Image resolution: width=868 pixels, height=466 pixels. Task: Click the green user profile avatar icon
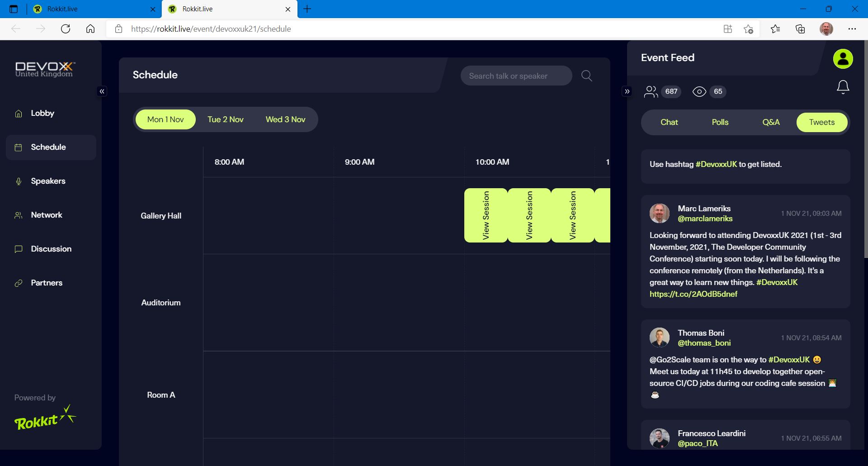(843, 59)
